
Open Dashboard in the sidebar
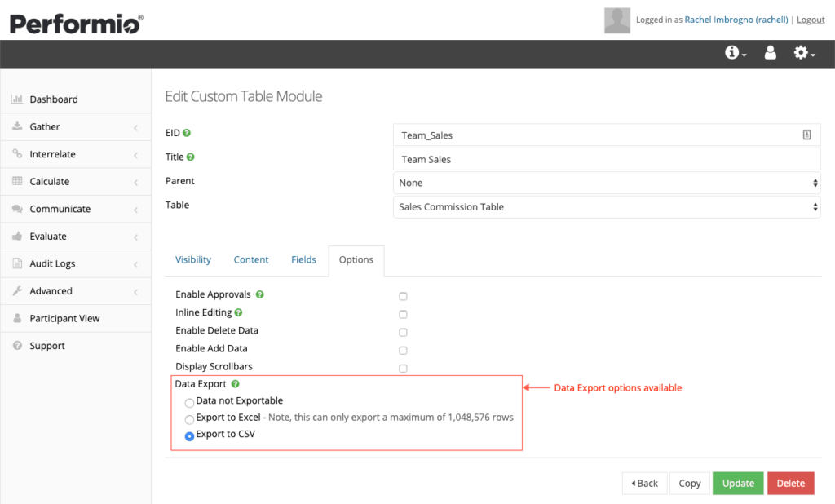coord(76,99)
